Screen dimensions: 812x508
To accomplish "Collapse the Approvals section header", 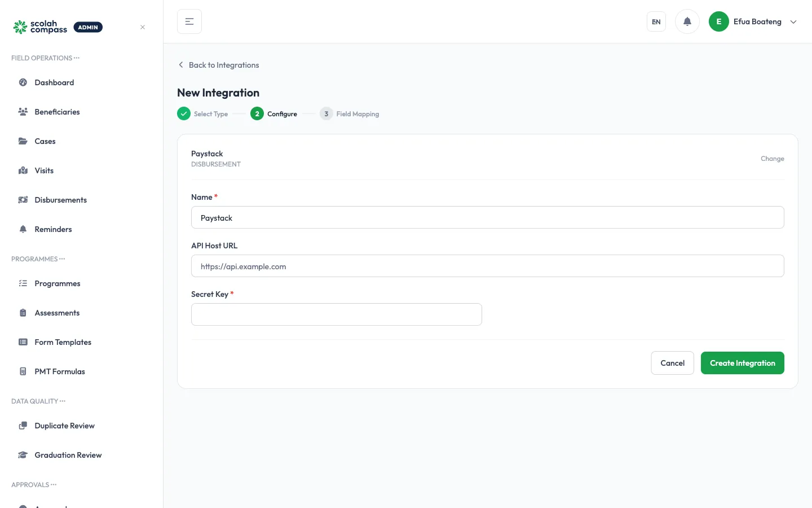I will (34, 485).
